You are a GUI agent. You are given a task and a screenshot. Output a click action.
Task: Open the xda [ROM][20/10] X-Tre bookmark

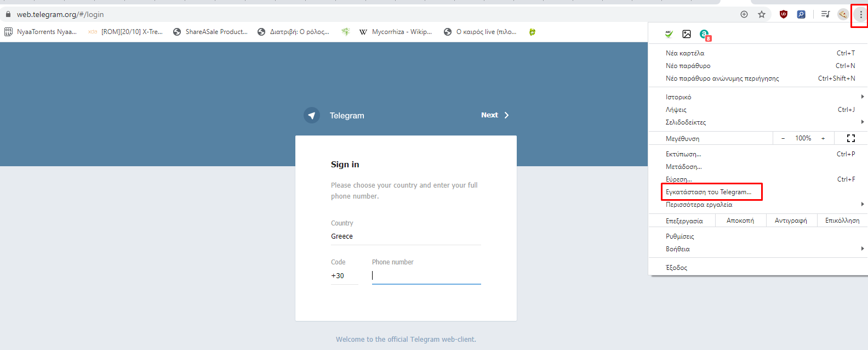(x=125, y=32)
